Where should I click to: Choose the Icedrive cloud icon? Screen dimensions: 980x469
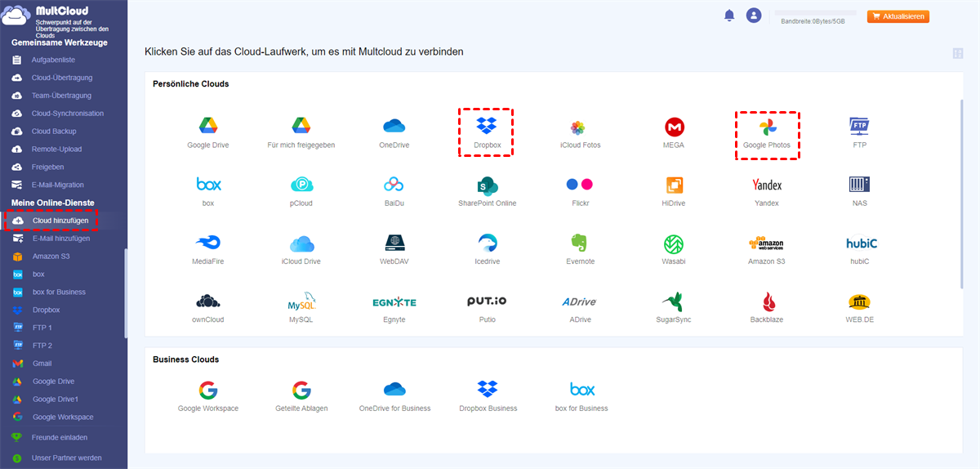coord(487,243)
